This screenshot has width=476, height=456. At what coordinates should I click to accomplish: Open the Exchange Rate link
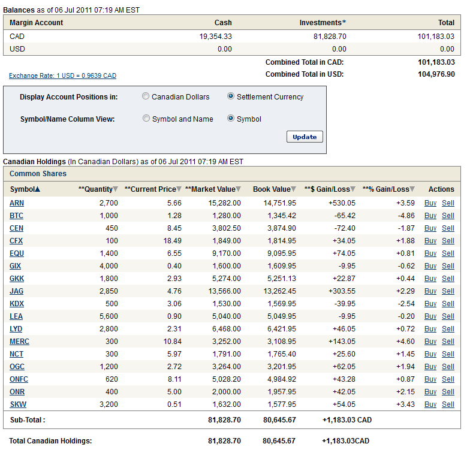(62, 76)
